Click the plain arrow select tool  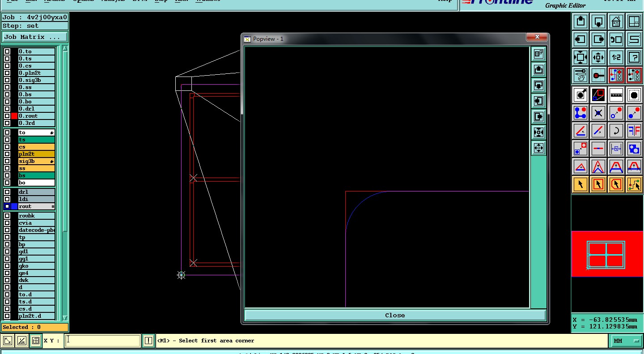580,184
